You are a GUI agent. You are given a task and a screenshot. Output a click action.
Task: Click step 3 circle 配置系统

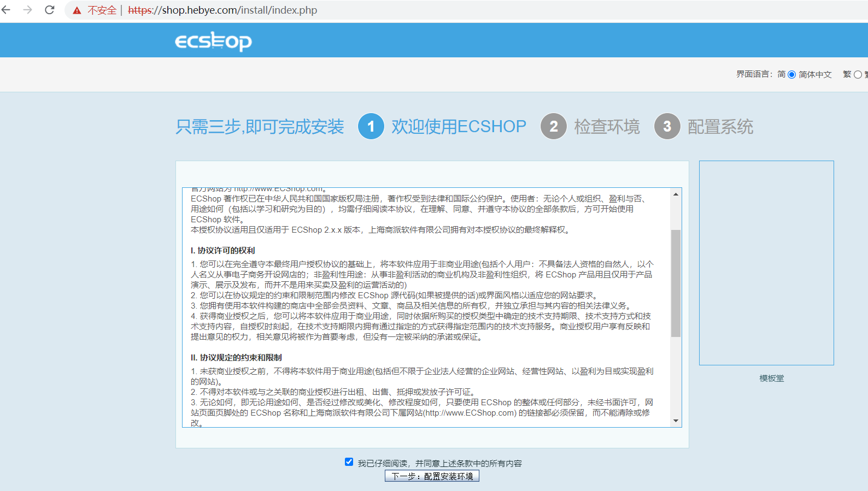(x=667, y=126)
